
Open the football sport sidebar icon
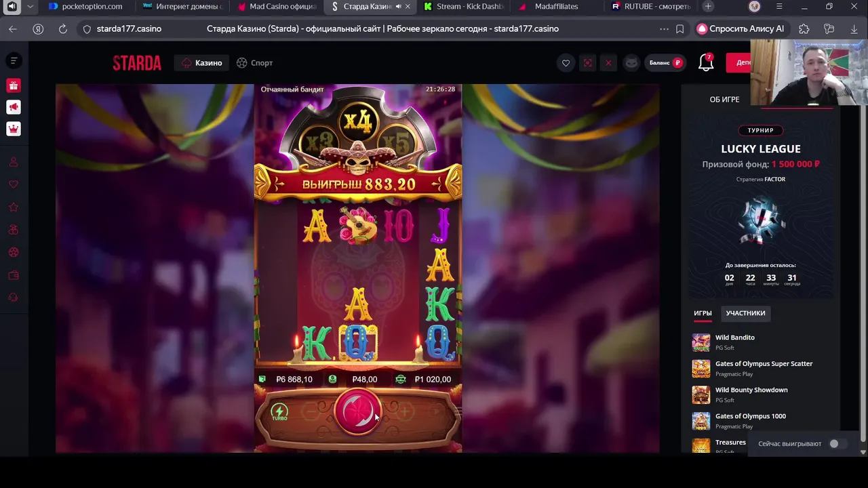[x=14, y=252]
